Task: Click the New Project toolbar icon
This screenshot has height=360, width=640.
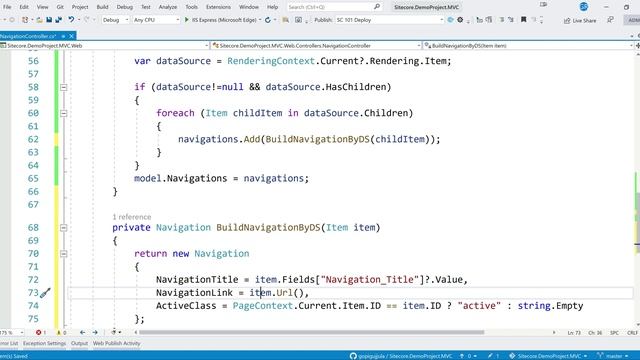Action: 25,20
